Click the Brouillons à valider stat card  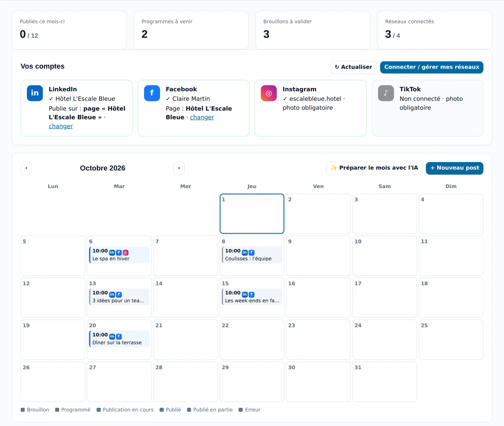(x=313, y=30)
